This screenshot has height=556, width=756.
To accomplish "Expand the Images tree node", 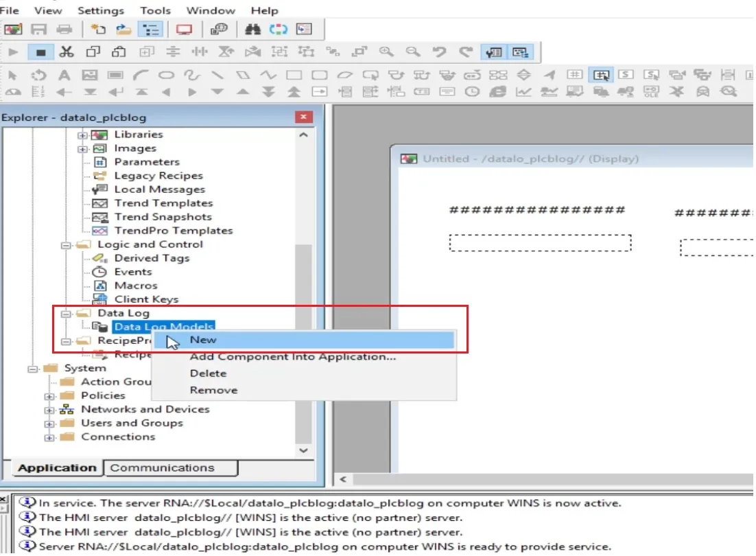I will (82, 149).
